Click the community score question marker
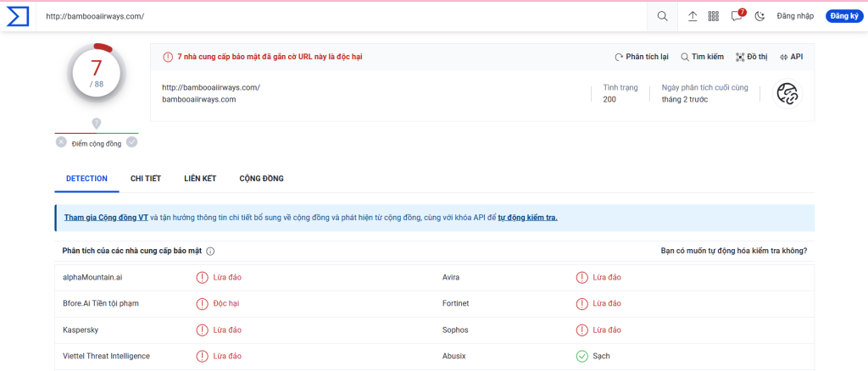Screen dimensions: 868x371 (97, 124)
